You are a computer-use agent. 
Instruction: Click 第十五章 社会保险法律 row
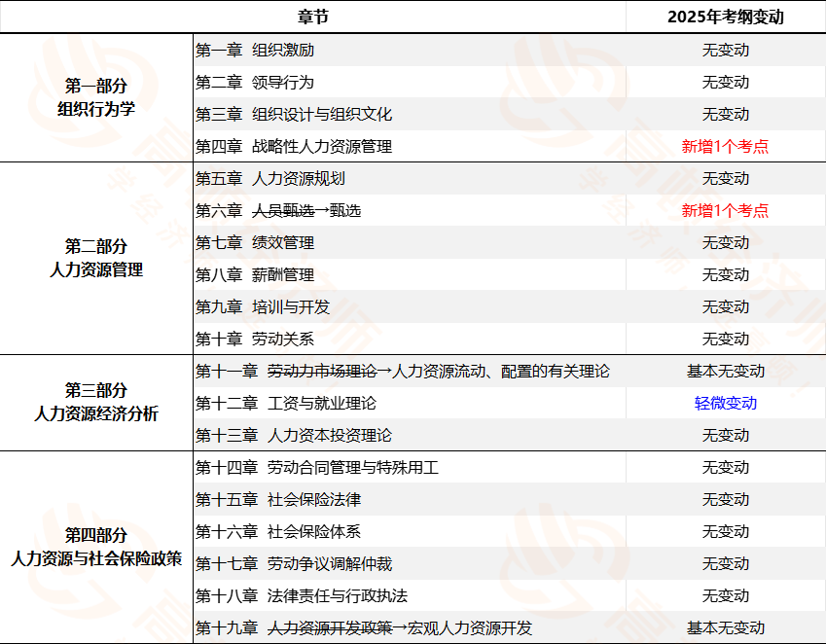coord(510,500)
